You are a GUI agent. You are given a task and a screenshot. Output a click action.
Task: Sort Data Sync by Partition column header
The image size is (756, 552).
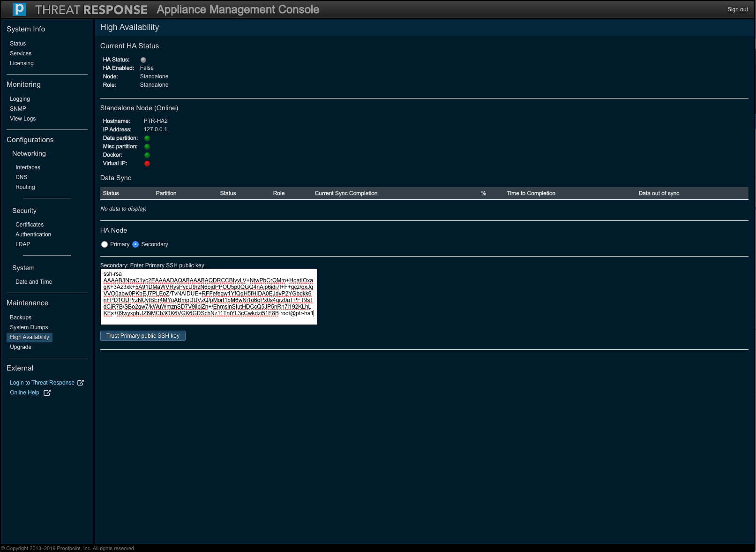[x=166, y=193]
